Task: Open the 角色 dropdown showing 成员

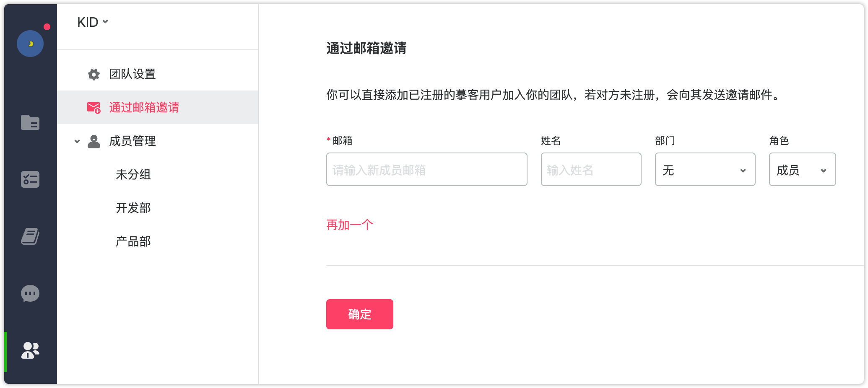Action: [x=802, y=169]
